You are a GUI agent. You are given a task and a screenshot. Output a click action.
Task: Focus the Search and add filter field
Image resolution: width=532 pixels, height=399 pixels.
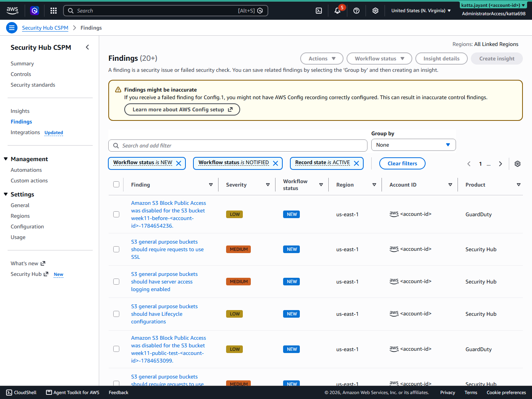(x=238, y=146)
